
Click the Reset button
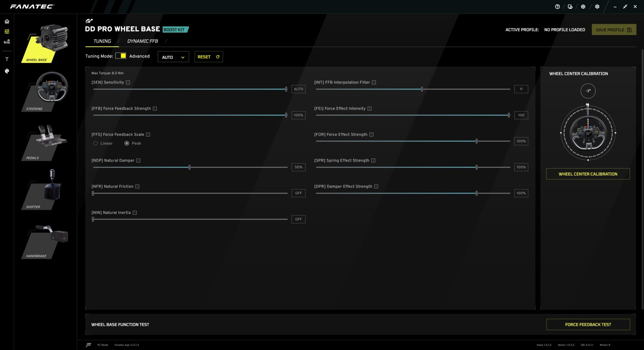point(208,57)
